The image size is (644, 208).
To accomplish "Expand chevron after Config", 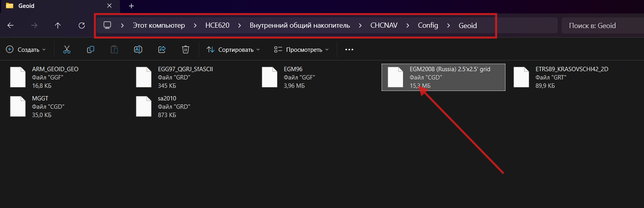I will coord(448,25).
